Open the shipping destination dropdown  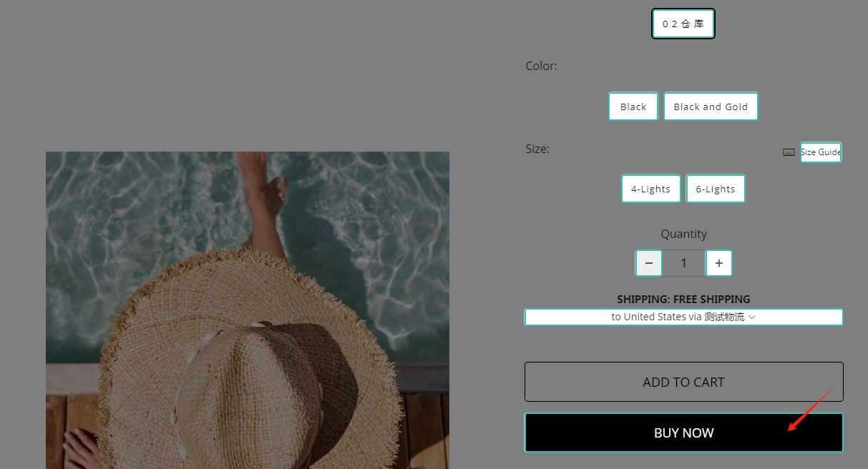683,317
